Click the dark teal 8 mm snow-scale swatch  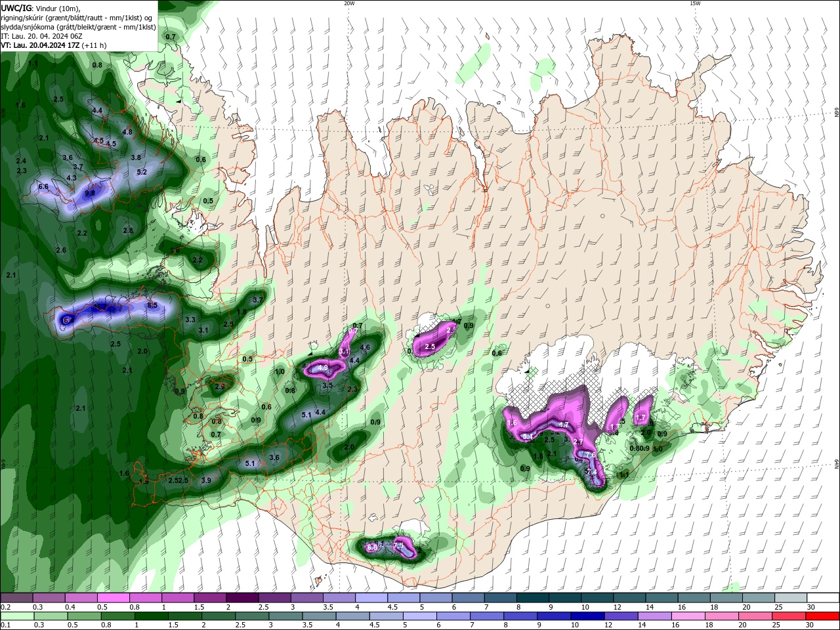[532, 598]
